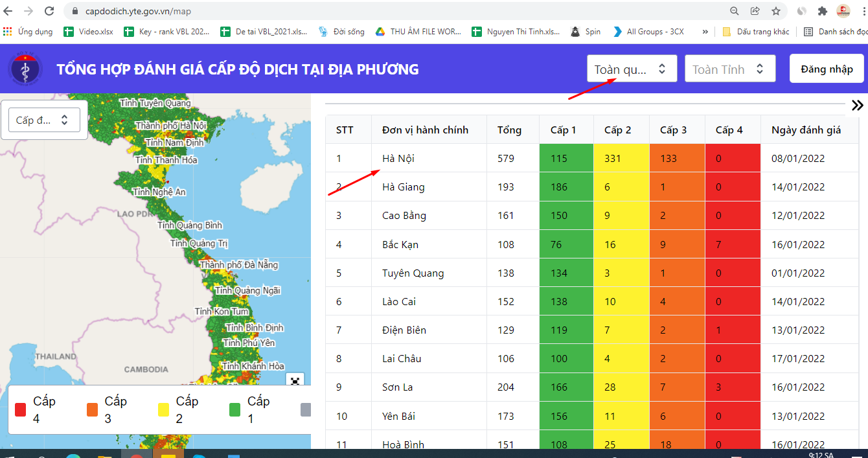
Task: Open the Toàn quốc region dropdown
Action: pos(632,69)
